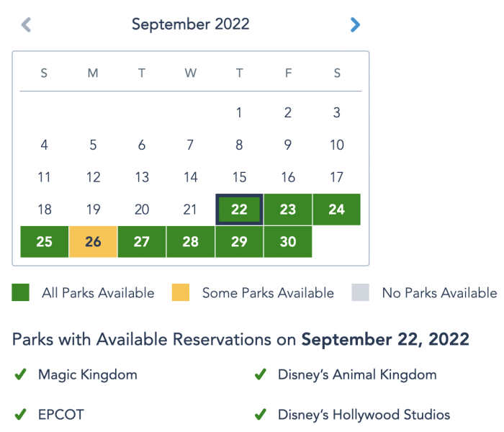Screen dimensions: 504x432
Task: Select September 22 on the calendar
Action: 239,210
